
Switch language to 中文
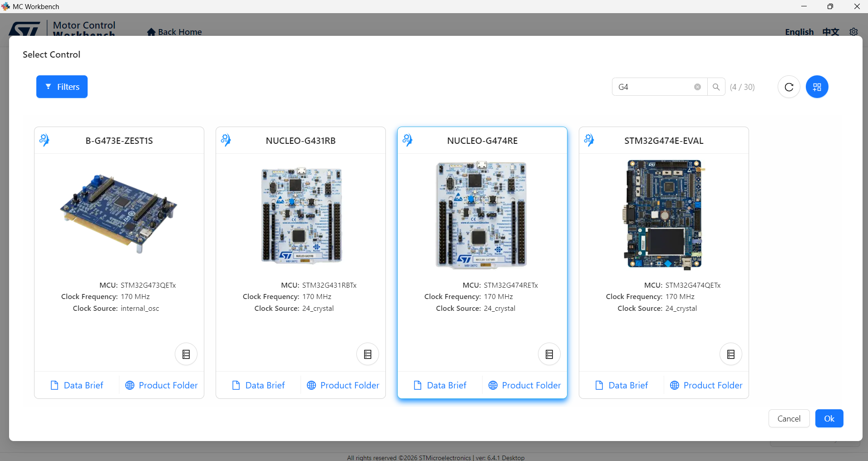[831, 32]
